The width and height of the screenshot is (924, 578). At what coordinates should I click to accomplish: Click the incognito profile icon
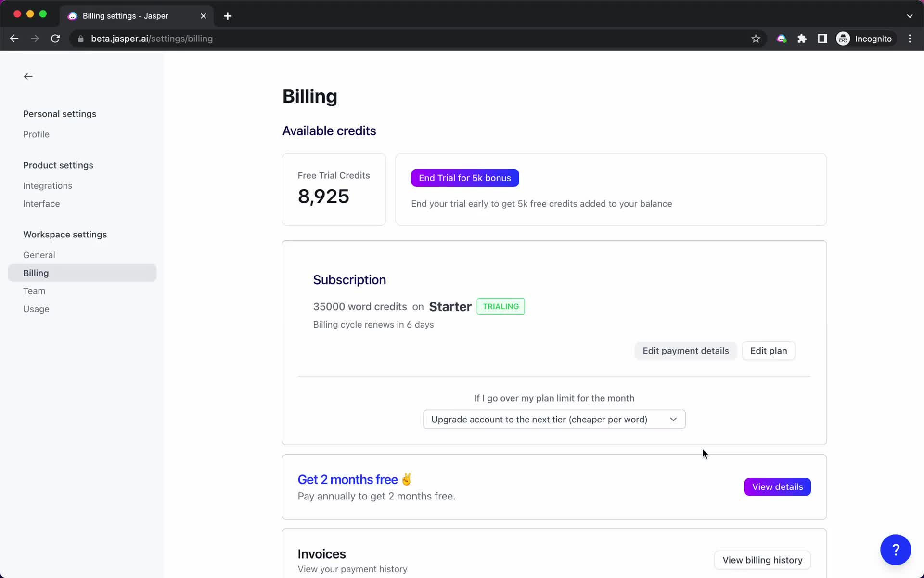pos(843,39)
